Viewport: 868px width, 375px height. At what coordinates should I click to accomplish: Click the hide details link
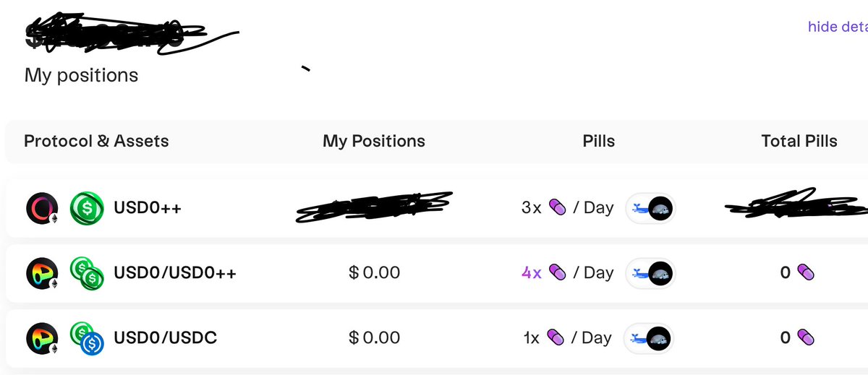(838, 27)
